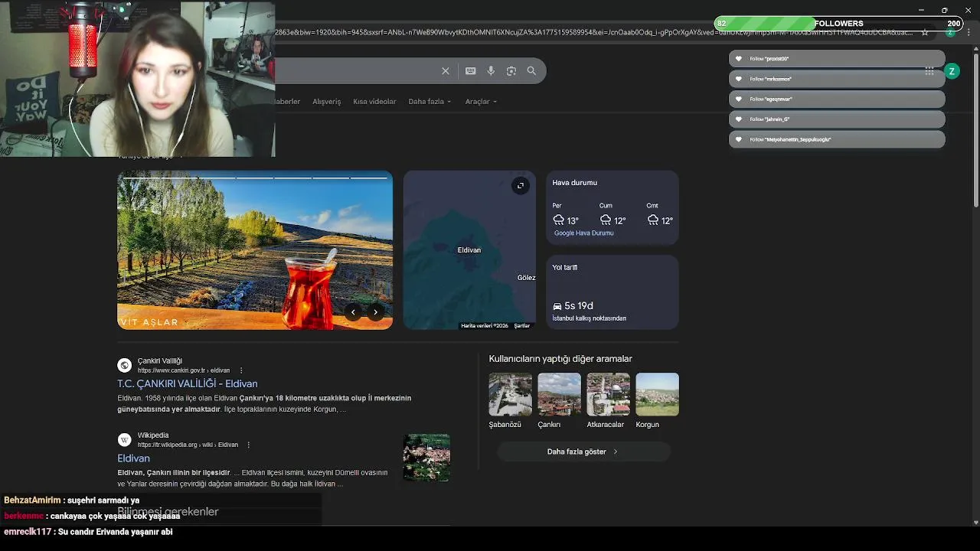Click Per weather rain icon
Viewport: 980px width, 551px height.
click(x=558, y=220)
